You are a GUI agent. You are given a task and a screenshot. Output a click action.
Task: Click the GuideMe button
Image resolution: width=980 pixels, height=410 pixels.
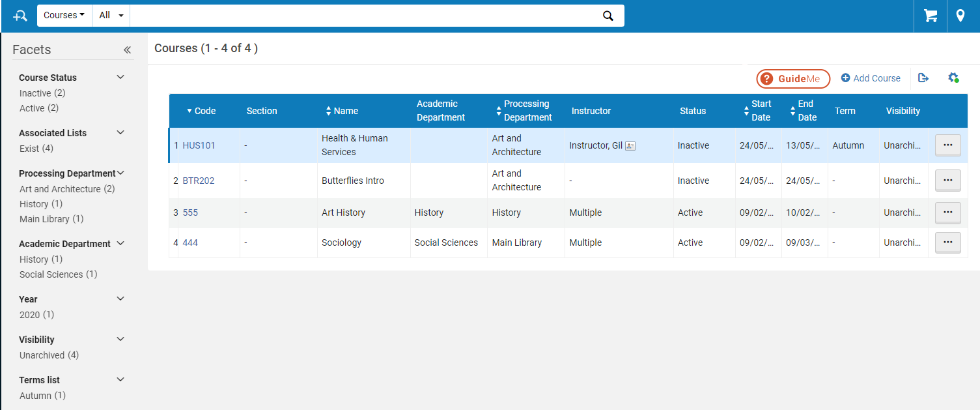[x=792, y=79]
